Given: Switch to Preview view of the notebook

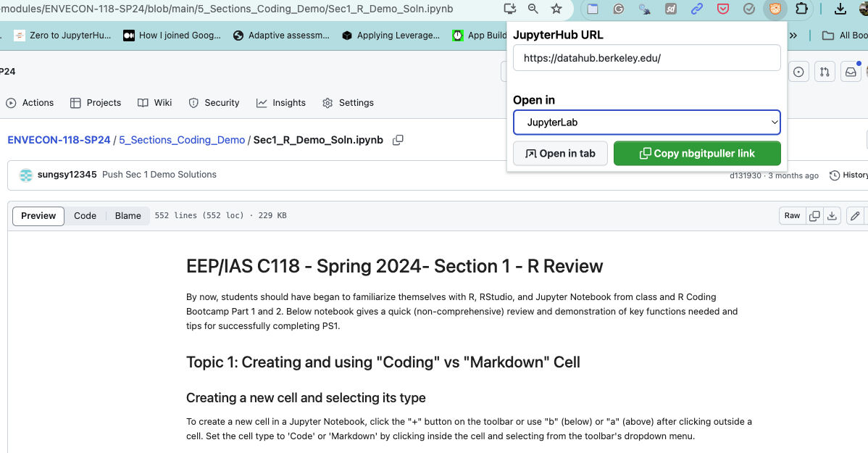Looking at the screenshot, I should click(38, 216).
